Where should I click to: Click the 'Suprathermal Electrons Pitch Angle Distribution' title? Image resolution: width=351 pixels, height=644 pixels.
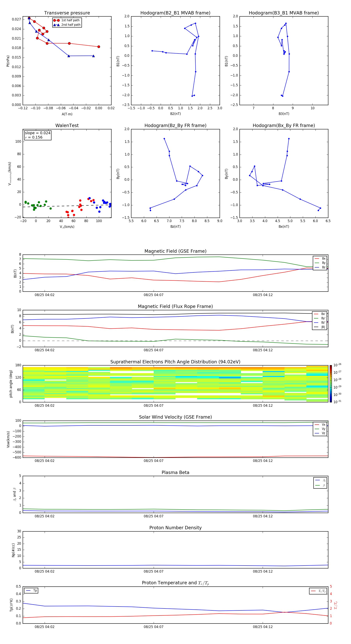(175, 362)
